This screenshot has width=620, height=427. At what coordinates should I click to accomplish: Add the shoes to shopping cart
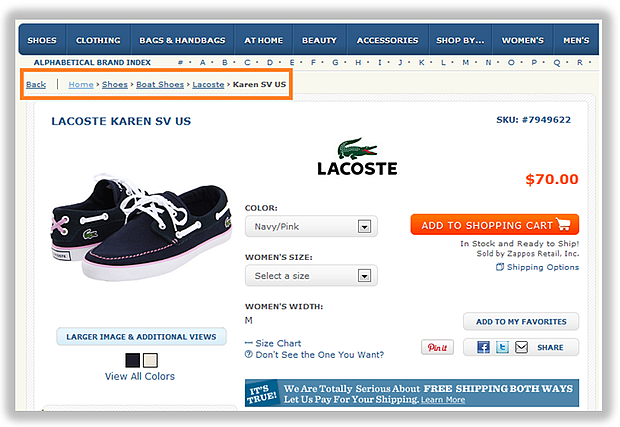[494, 225]
